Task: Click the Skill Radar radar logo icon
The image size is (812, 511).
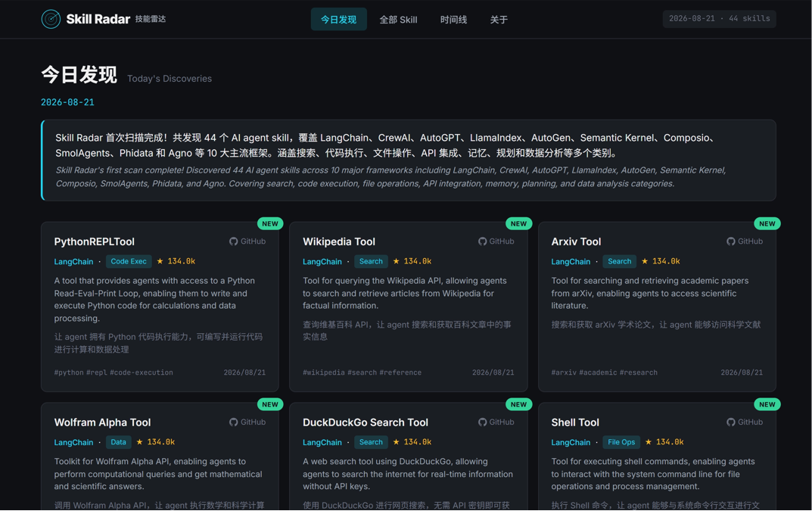Action: click(x=51, y=19)
